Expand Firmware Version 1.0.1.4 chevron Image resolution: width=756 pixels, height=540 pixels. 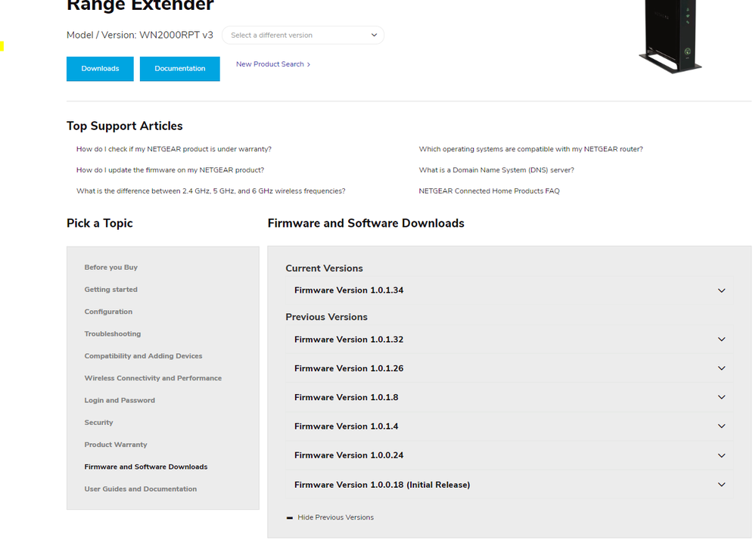point(721,427)
